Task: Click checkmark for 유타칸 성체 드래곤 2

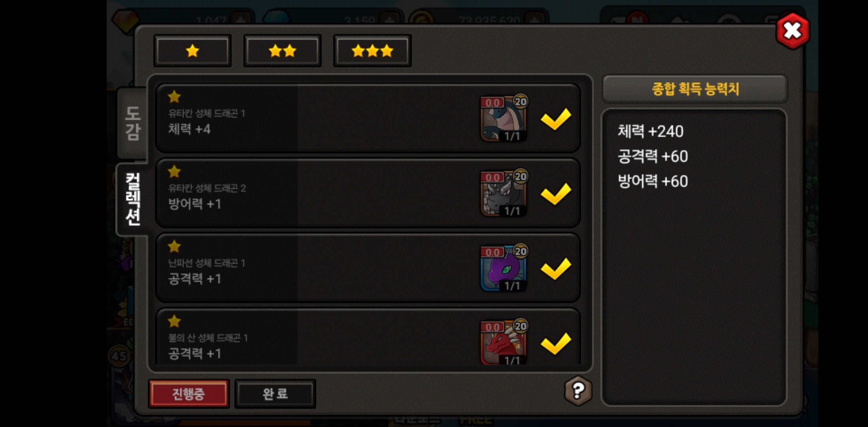Action: (556, 193)
